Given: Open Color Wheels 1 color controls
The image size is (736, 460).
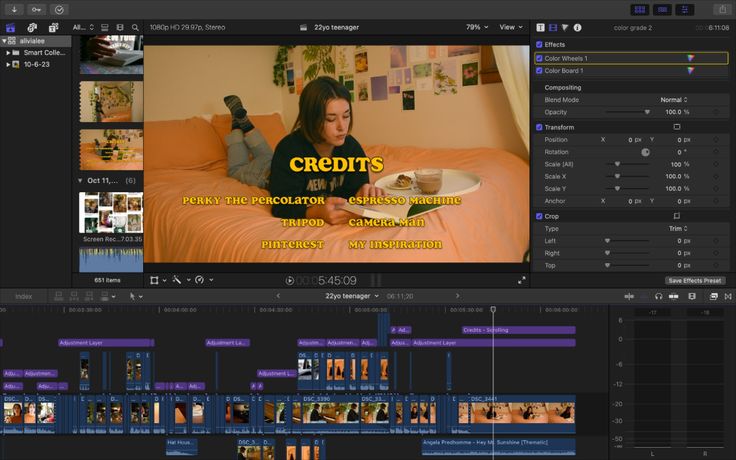Looking at the screenshot, I should tap(690, 58).
